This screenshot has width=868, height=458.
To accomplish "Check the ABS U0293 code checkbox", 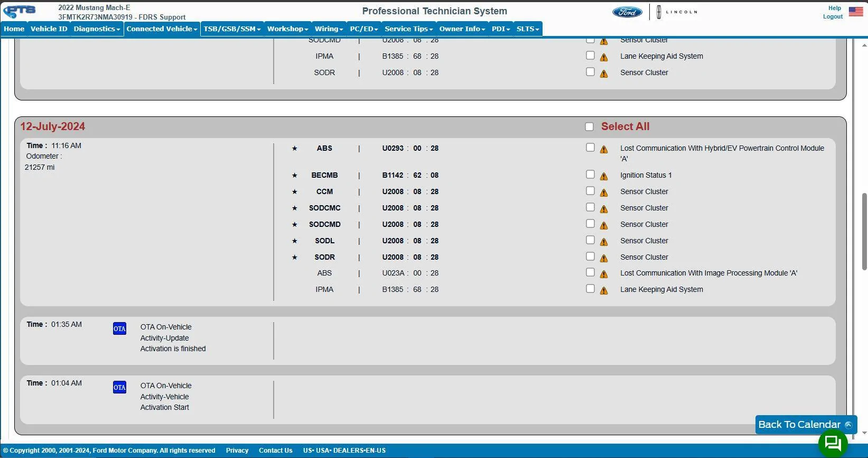I will (590, 148).
